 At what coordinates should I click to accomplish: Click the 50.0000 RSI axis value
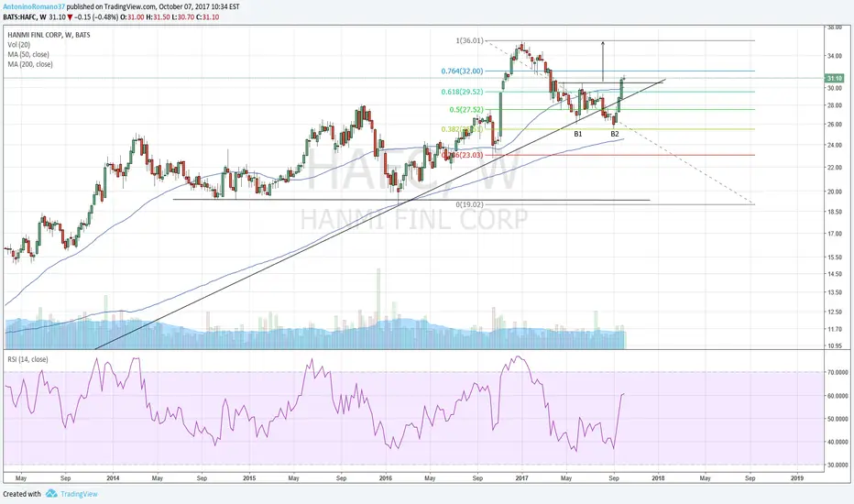(838, 419)
